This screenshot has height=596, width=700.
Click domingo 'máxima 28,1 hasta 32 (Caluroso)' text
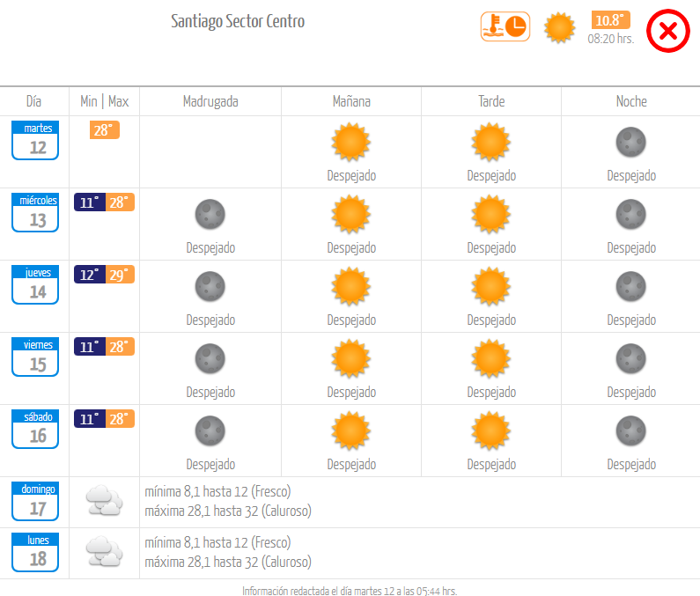[228, 511]
